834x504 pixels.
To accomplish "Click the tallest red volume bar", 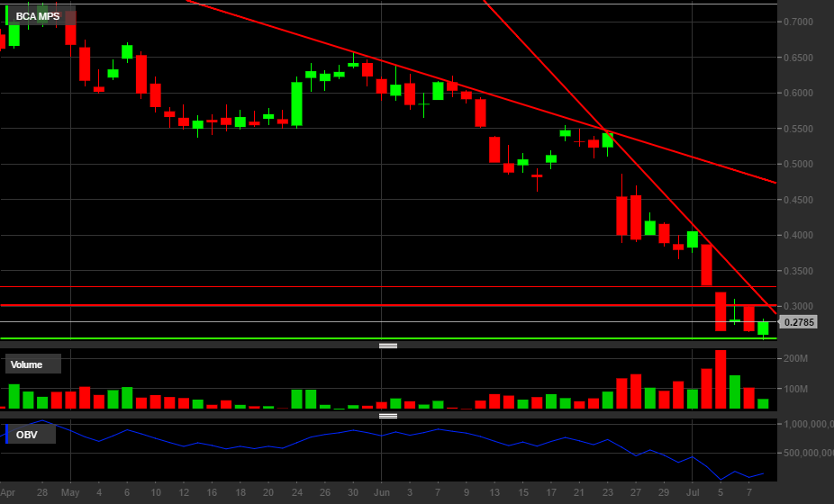I will point(721,379).
